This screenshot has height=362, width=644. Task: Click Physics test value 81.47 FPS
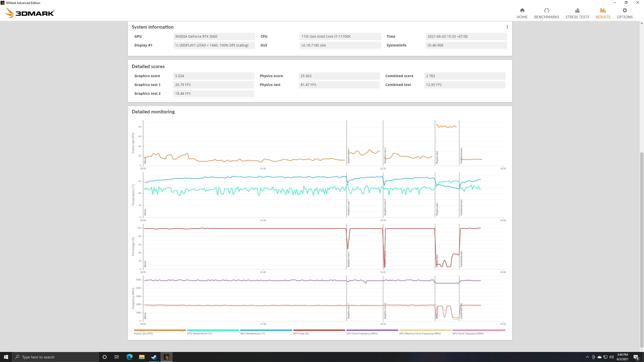339,85
